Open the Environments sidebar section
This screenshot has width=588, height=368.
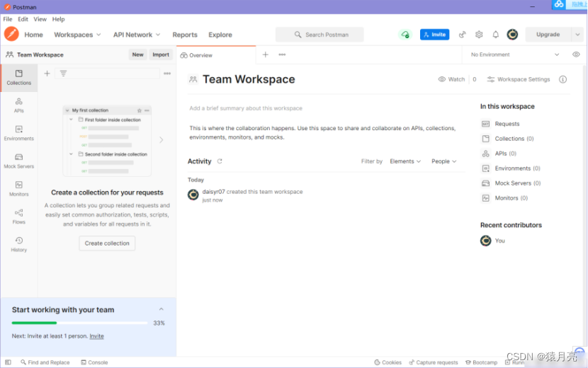click(x=18, y=133)
